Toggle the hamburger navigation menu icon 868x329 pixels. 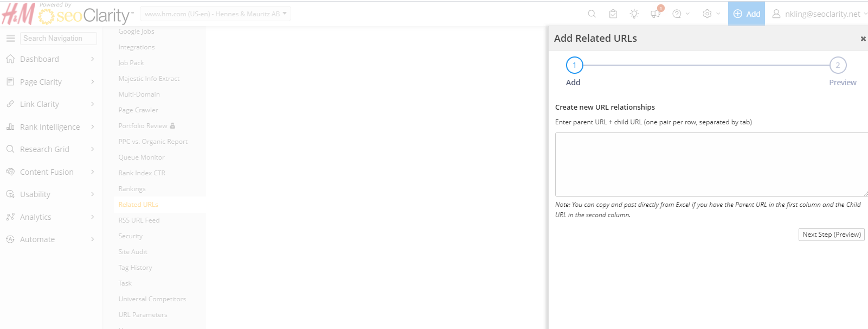tap(10, 39)
